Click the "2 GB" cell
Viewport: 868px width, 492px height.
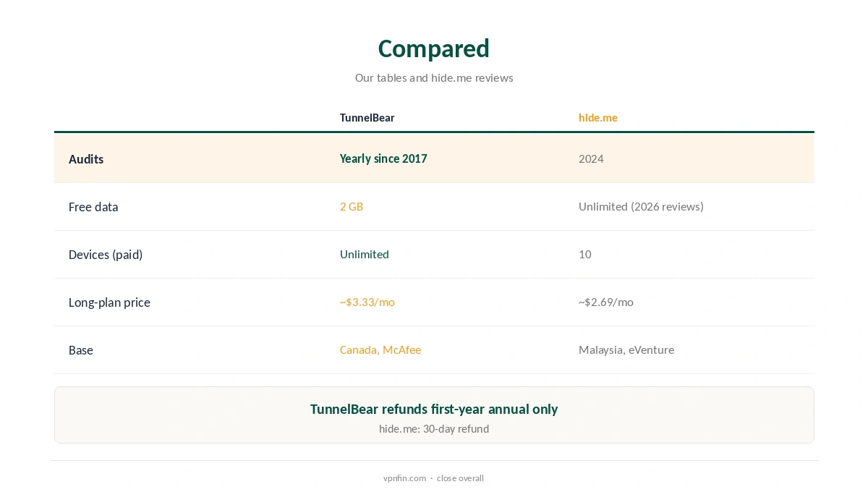click(352, 206)
